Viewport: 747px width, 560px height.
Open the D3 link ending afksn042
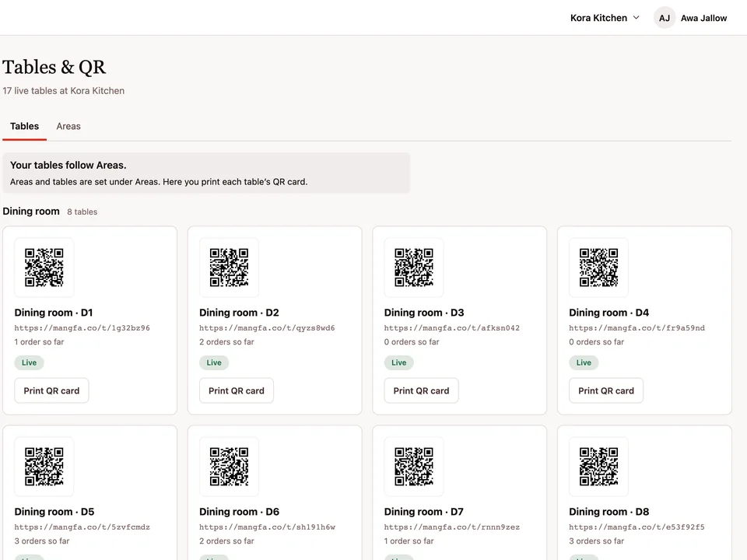click(x=451, y=327)
